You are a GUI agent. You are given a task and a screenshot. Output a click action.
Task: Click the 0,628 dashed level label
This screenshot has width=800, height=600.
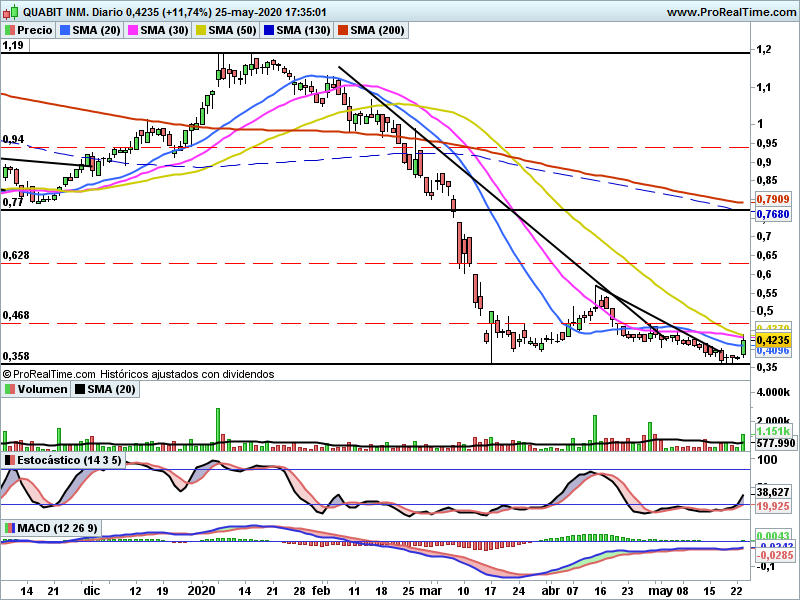click(x=16, y=255)
